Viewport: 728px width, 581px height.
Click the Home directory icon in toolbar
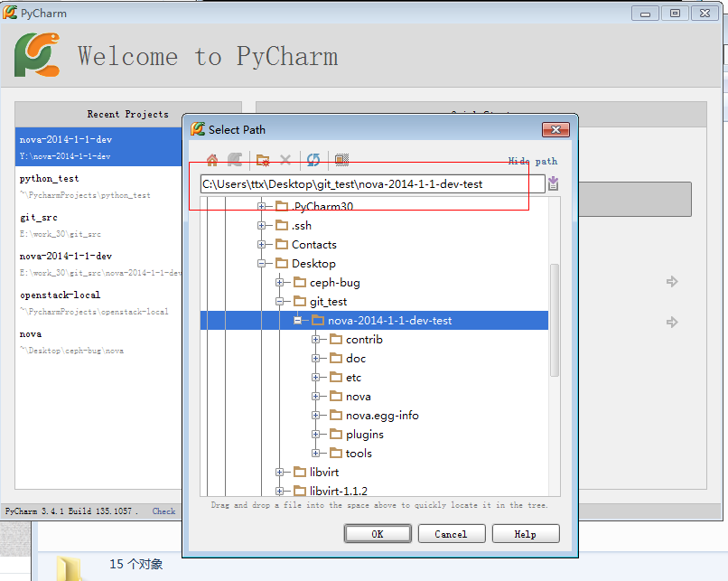point(212,160)
